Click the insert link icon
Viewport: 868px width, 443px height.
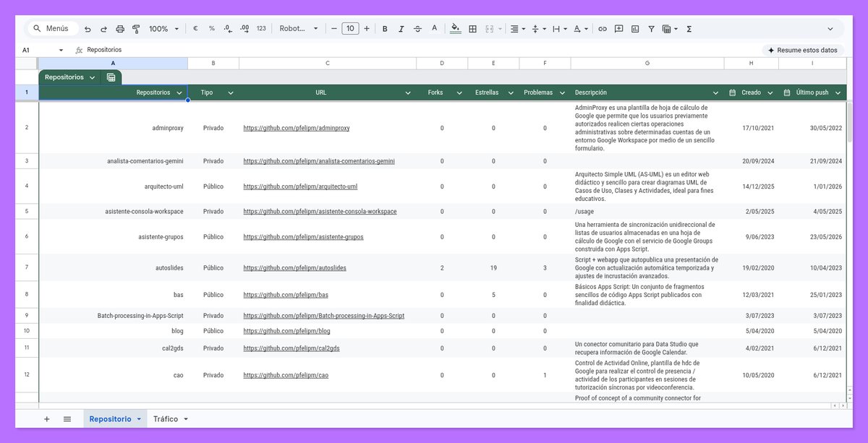[x=602, y=29]
